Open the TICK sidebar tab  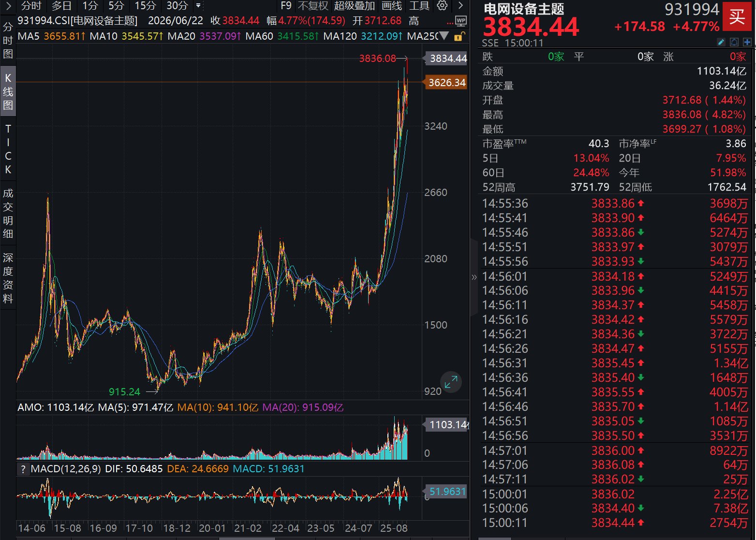click(x=8, y=149)
